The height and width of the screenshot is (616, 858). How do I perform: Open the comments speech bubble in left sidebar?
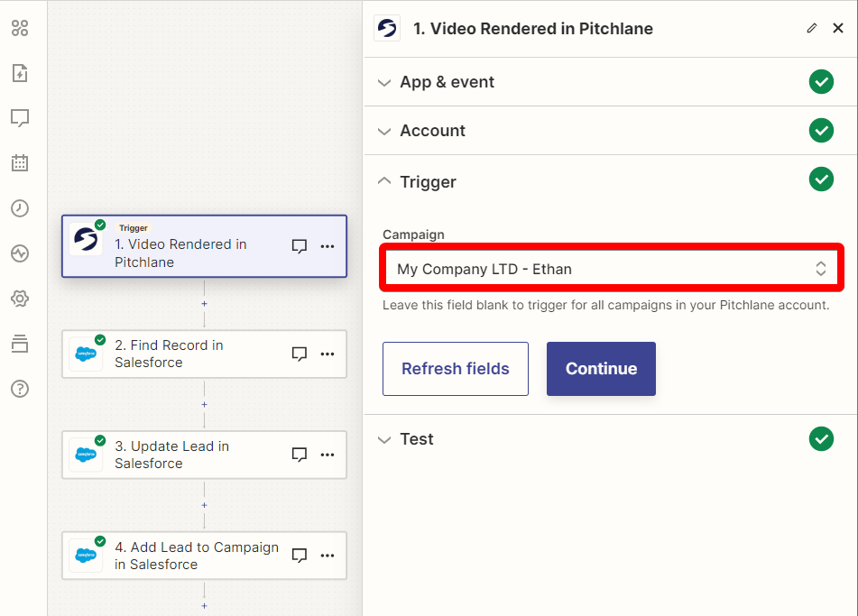(x=20, y=117)
